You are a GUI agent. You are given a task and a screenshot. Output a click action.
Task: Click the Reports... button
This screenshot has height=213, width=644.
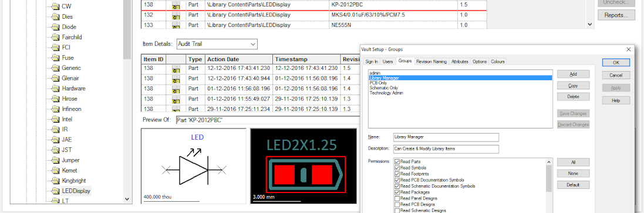pyautogui.click(x=616, y=15)
